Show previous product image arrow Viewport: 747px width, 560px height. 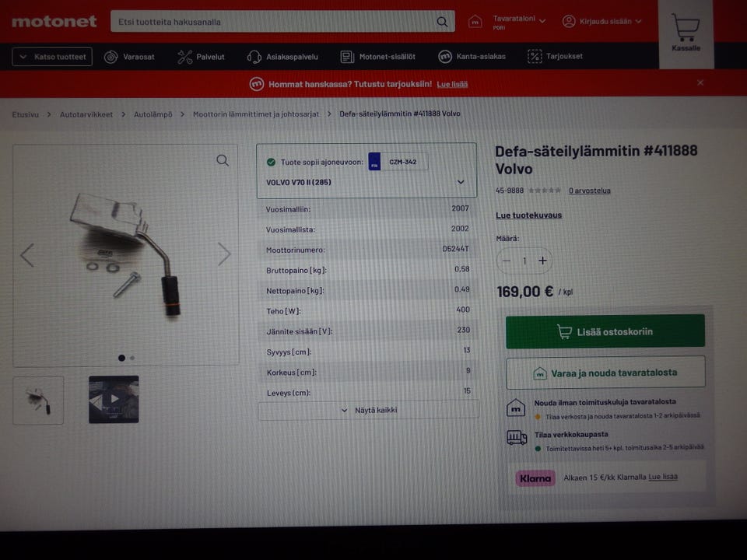tap(27, 255)
